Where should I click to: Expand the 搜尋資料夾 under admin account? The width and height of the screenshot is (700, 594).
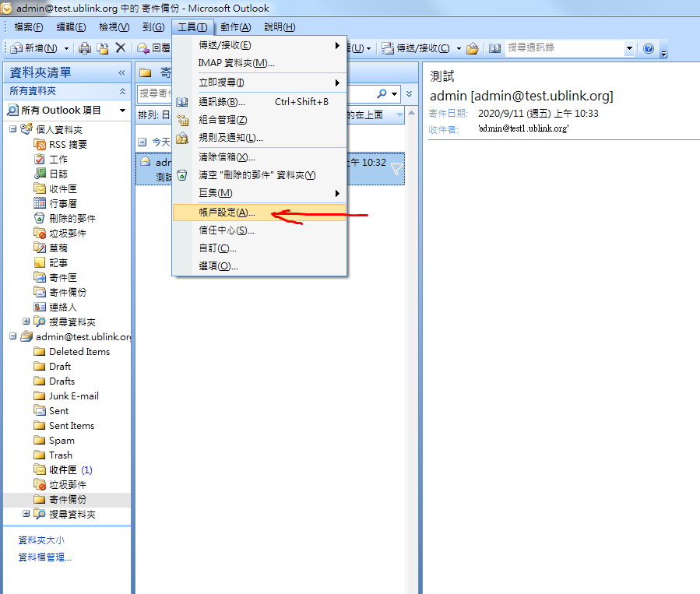point(26,514)
